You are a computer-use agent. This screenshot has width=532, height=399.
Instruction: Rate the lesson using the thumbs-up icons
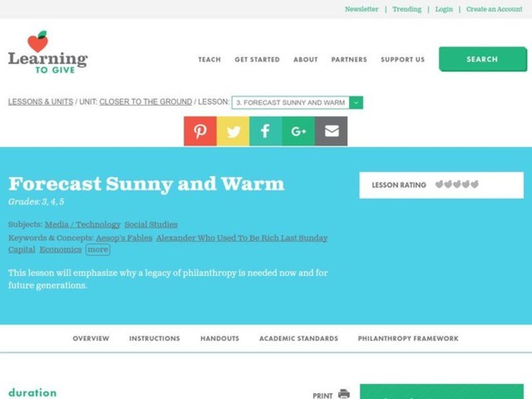click(459, 185)
